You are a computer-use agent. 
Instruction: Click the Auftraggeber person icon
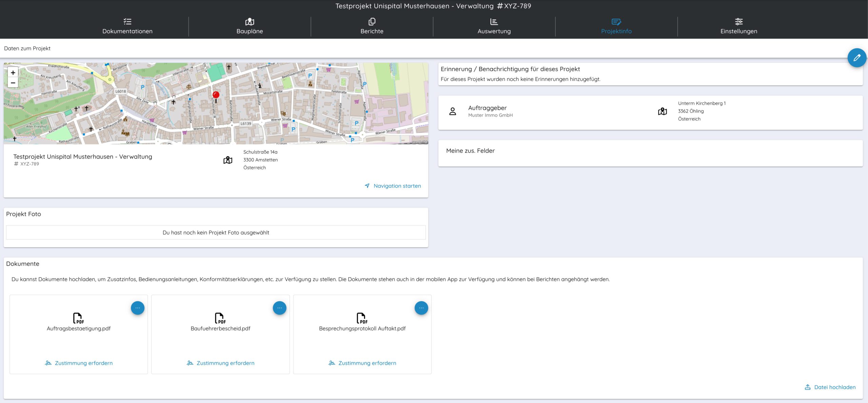coord(453,111)
